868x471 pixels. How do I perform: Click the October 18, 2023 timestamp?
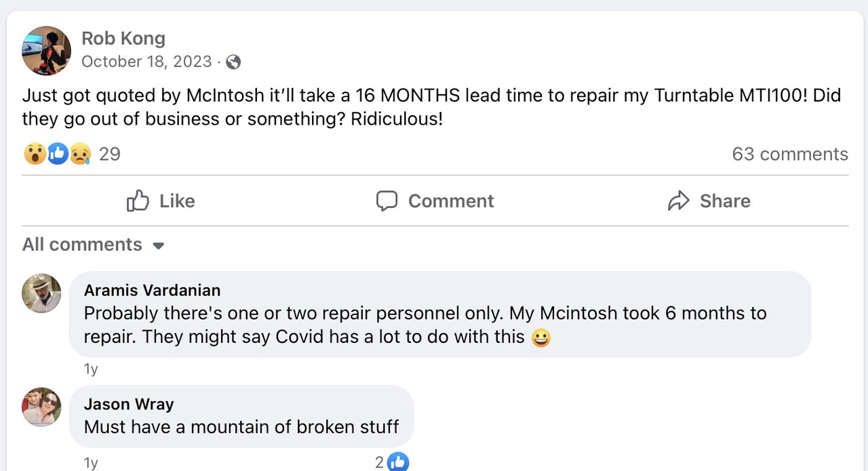pyautogui.click(x=146, y=61)
